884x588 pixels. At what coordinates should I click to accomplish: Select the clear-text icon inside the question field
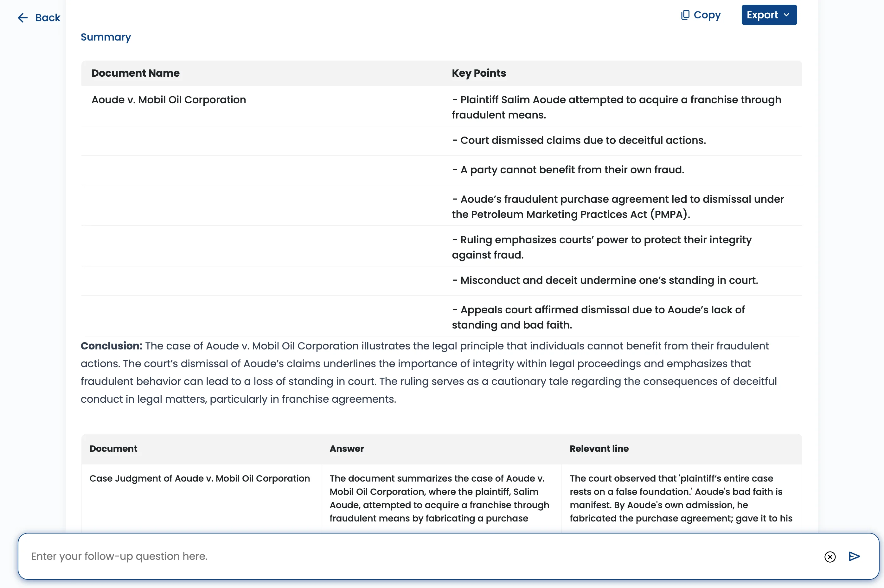coord(830,557)
